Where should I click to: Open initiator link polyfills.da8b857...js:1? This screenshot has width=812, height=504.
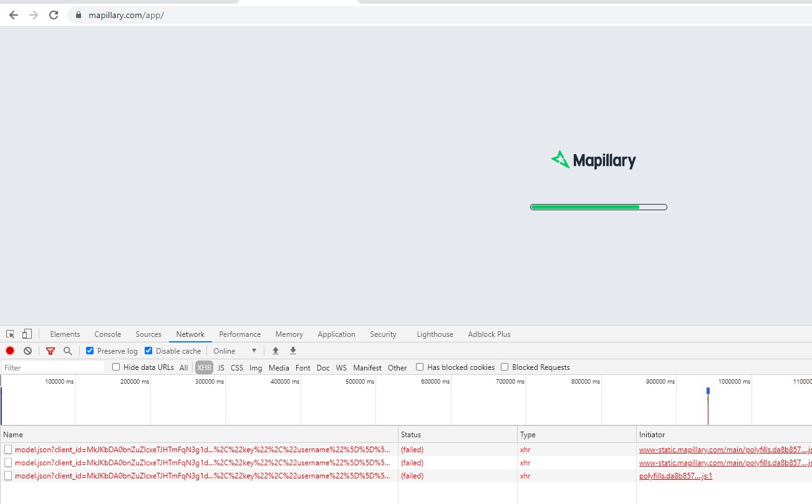click(x=675, y=475)
